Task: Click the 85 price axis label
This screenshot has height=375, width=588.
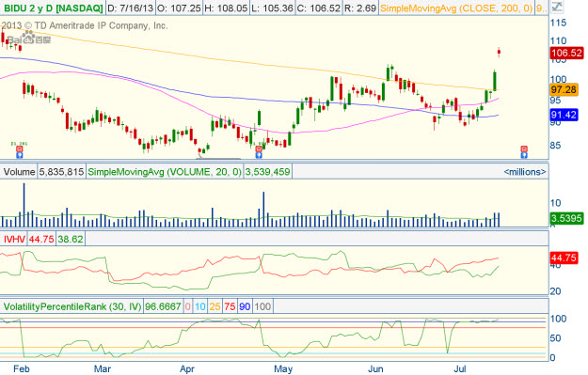Action: click(x=556, y=145)
